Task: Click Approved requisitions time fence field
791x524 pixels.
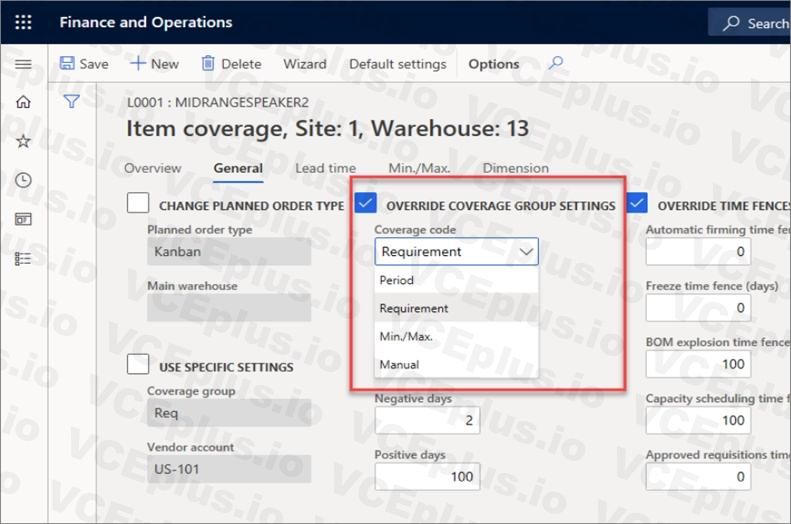Action: (698, 477)
